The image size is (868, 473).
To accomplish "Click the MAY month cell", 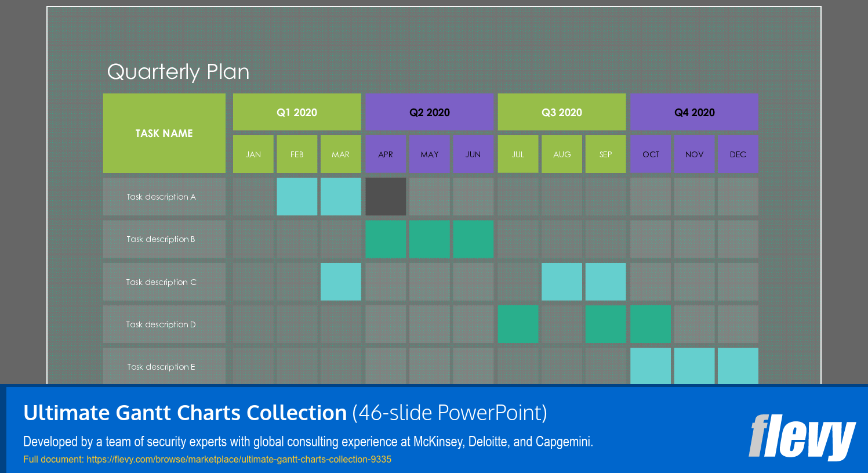I will [x=430, y=154].
